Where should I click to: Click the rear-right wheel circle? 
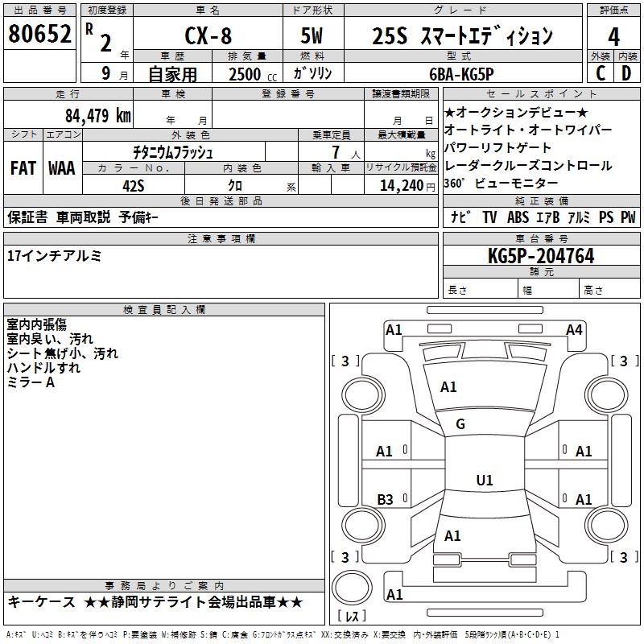click(x=606, y=526)
